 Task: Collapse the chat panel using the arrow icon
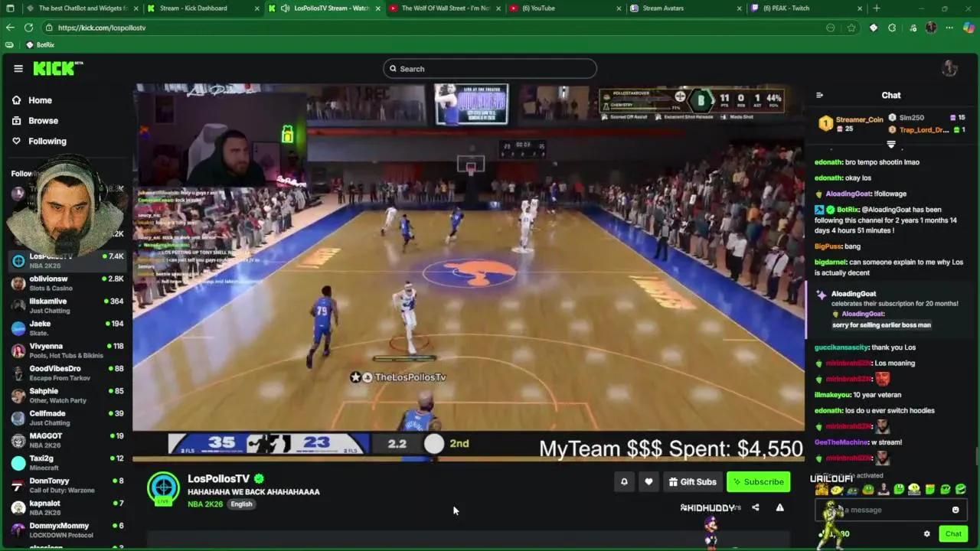click(819, 96)
